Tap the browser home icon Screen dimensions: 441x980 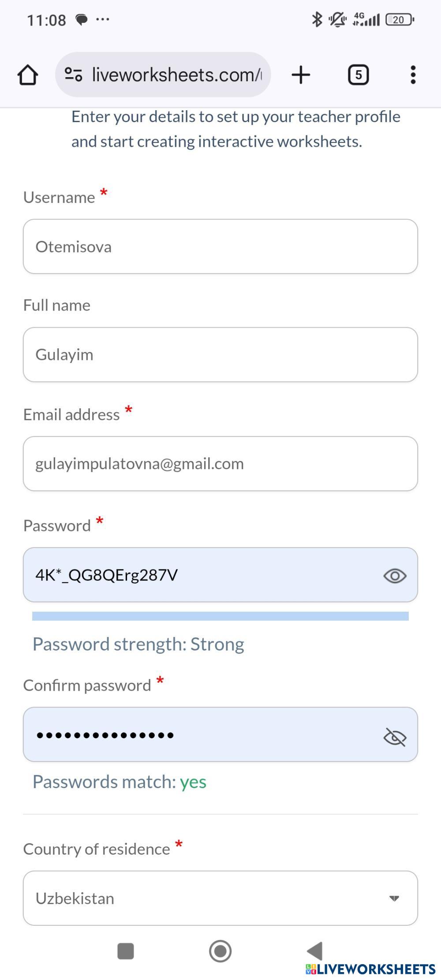[x=28, y=75]
